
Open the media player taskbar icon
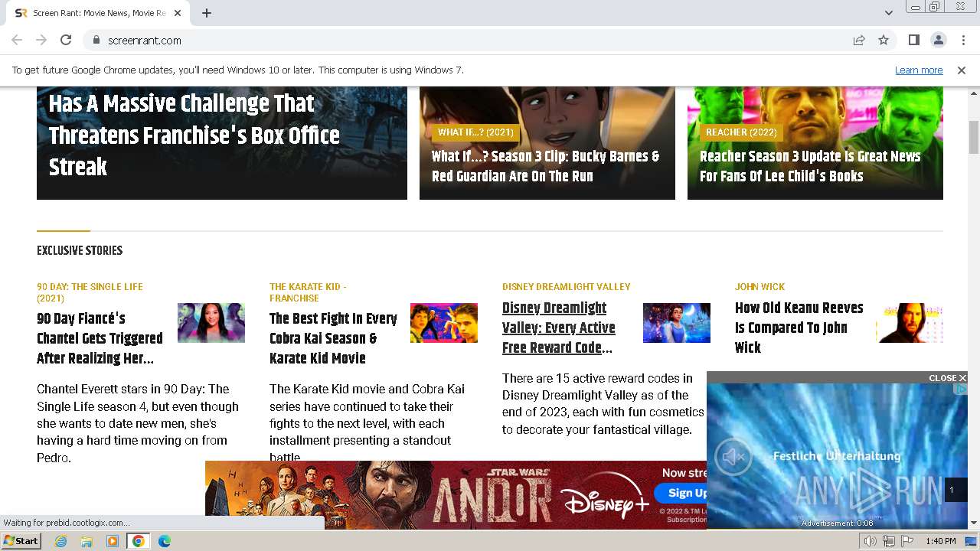point(113,541)
